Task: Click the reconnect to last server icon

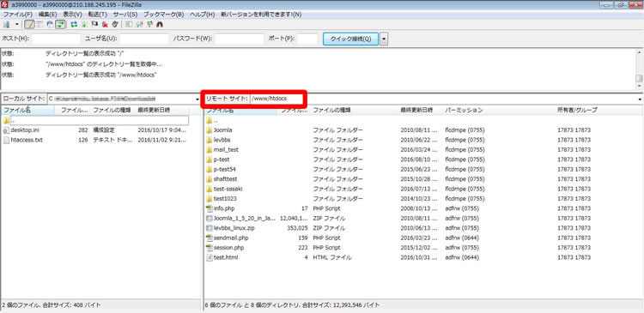Action: [115, 24]
